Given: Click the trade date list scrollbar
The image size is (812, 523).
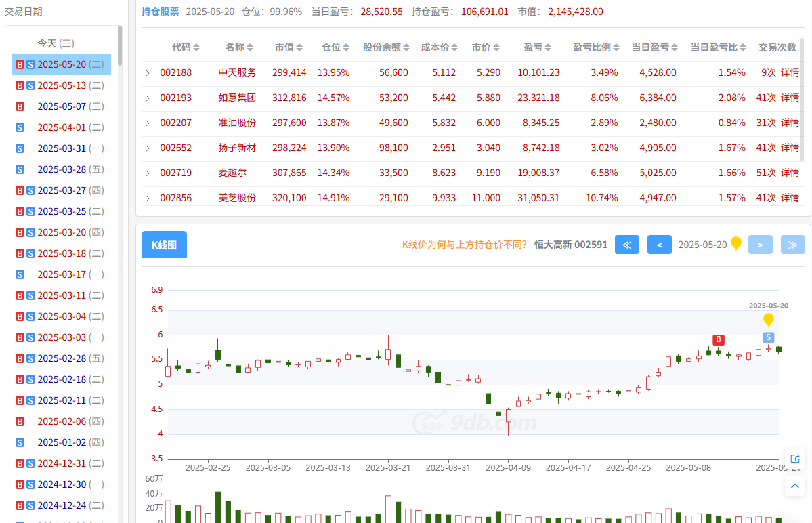Looking at the screenshot, I should pyautogui.click(x=120, y=45).
